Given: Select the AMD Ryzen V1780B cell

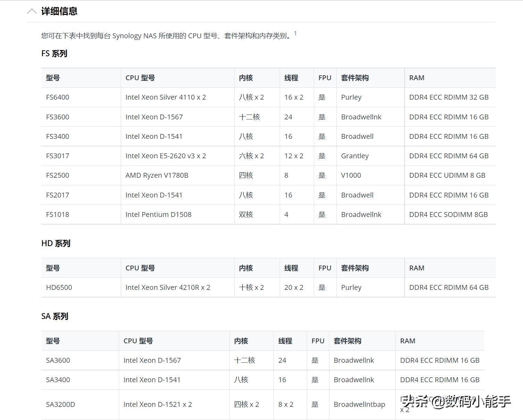Looking at the screenshot, I should (157, 175).
